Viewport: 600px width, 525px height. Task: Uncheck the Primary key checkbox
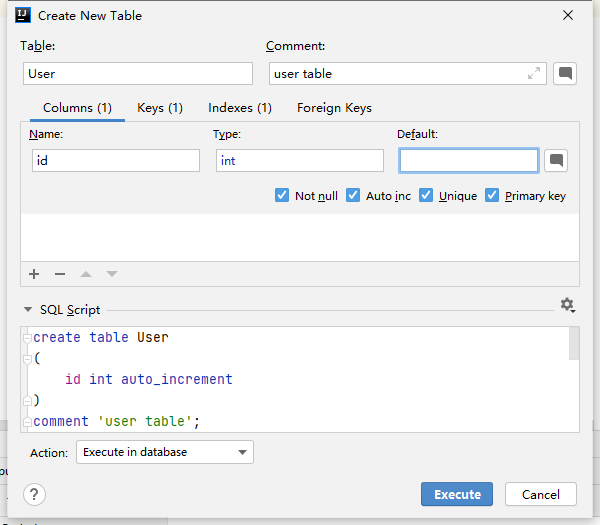[x=492, y=195]
